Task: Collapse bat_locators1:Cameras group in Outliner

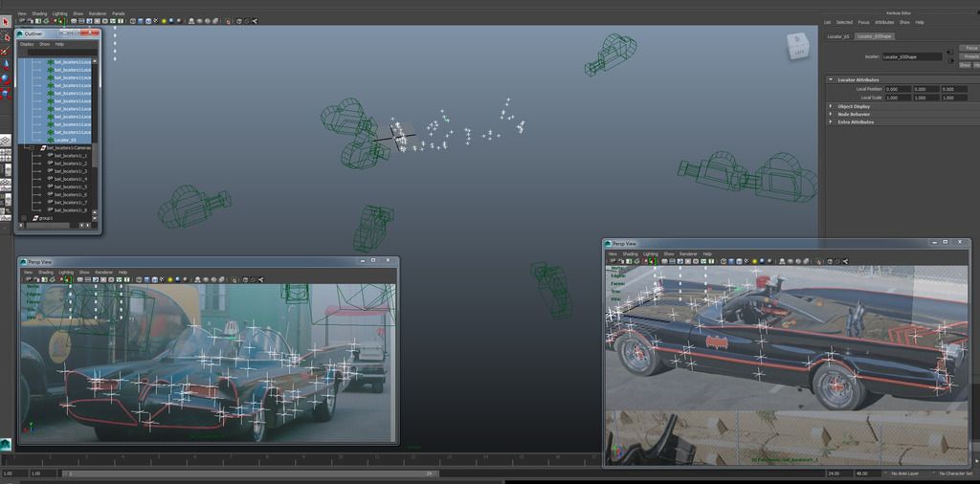Action: tap(32, 148)
